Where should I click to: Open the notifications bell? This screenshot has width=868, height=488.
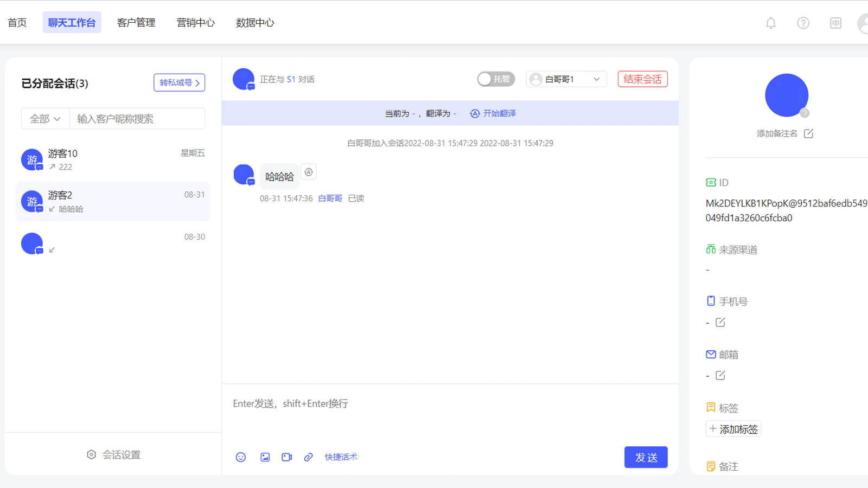coord(770,23)
